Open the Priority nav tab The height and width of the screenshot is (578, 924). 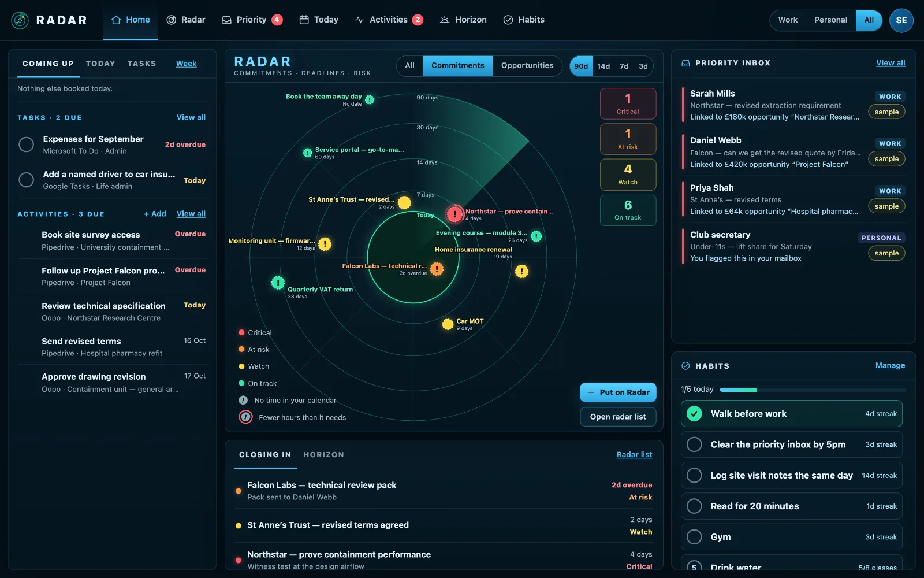tap(252, 20)
